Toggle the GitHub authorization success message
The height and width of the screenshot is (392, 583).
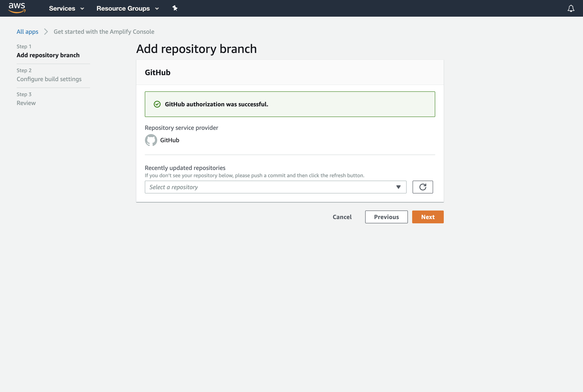point(290,104)
